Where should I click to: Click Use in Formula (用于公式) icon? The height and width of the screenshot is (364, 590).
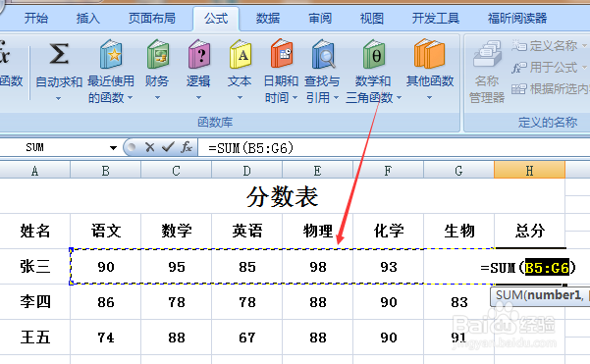click(x=519, y=68)
